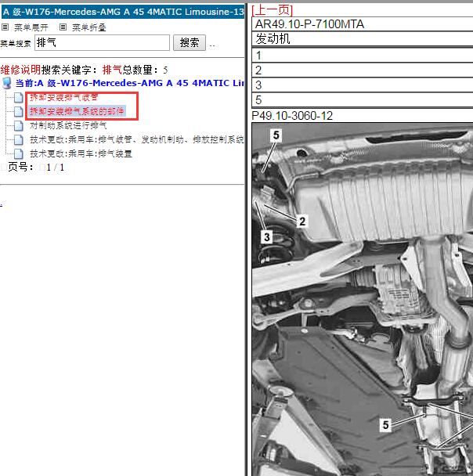This screenshot has width=473, height=476.
Task: Select the current vehicle root node icon
Action: [7, 83]
